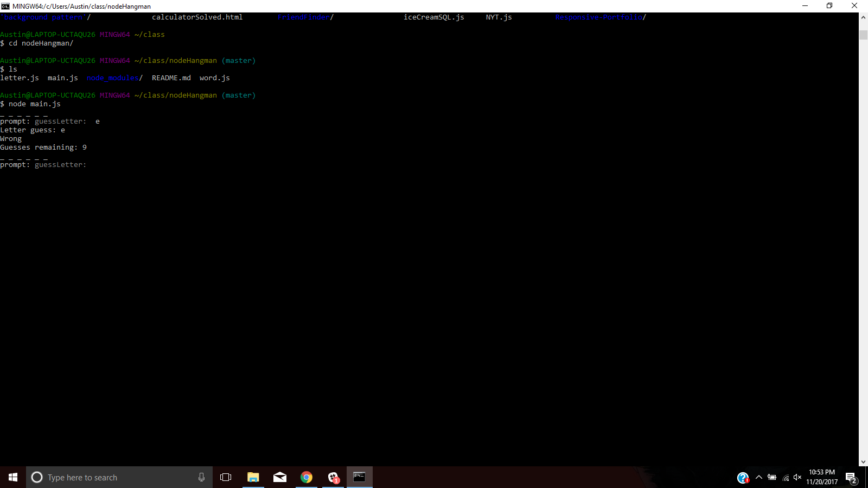Open the clock showing 10:53 PM
868x488 pixels.
coord(822,477)
